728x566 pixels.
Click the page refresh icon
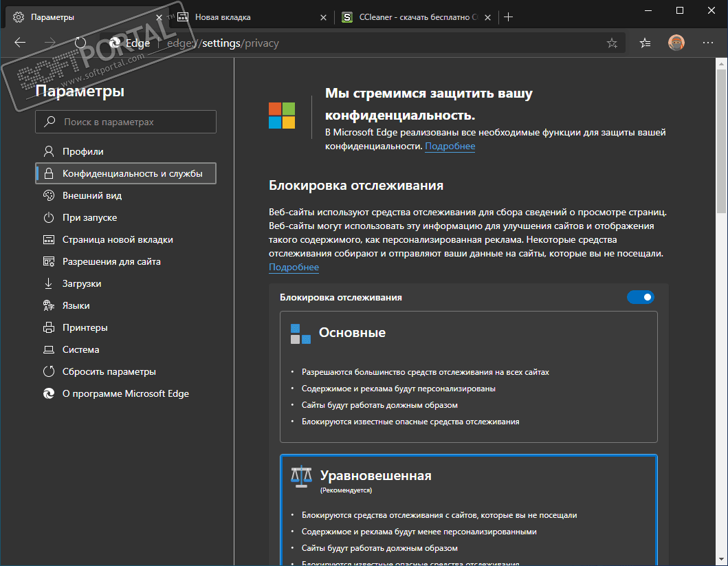pos(80,43)
